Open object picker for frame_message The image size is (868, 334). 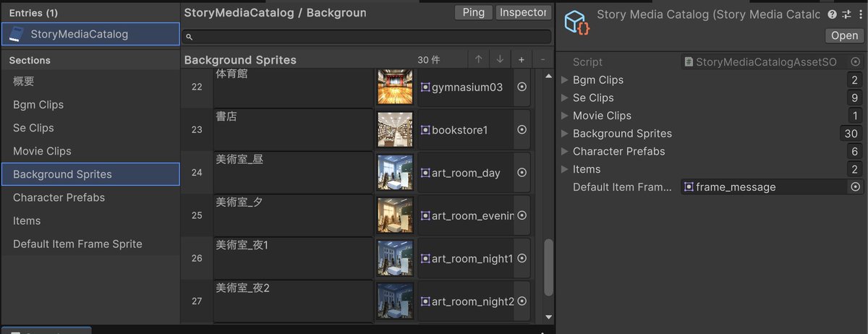click(856, 187)
